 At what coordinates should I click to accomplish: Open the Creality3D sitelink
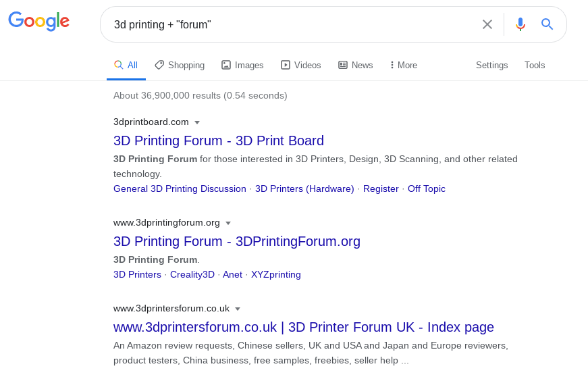coord(192,275)
